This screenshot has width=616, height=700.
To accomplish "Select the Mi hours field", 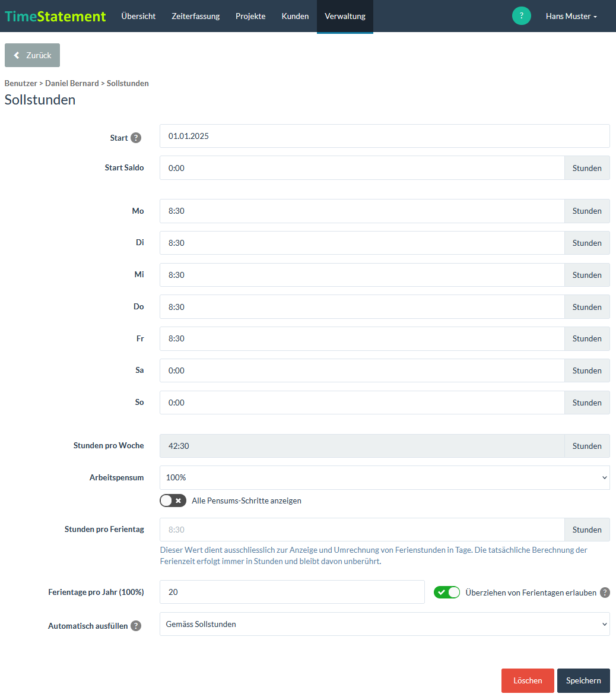I will pyautogui.click(x=362, y=275).
